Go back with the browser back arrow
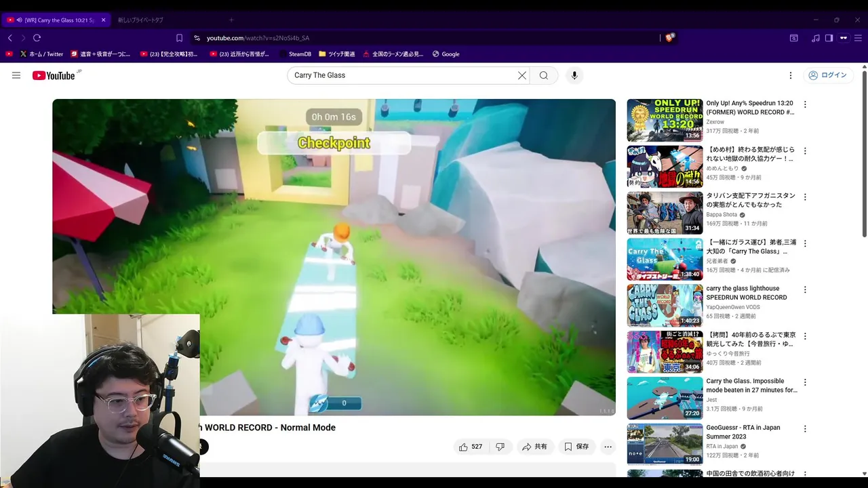868x488 pixels. coord(10,38)
